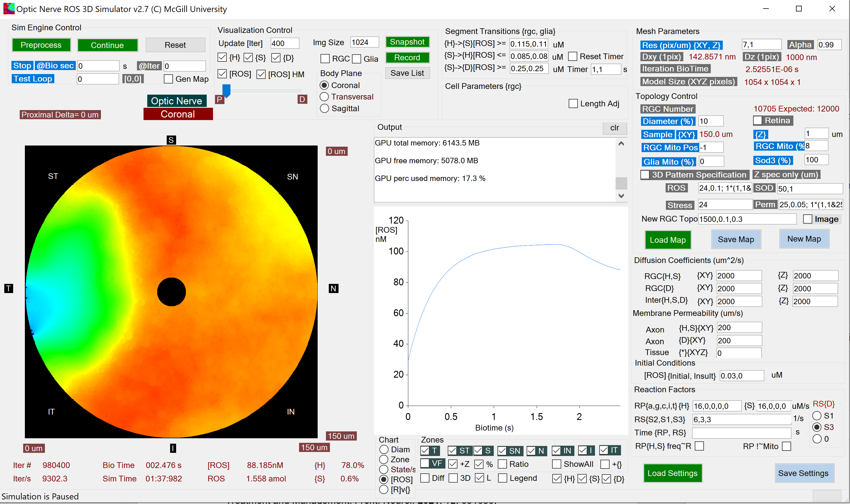Click Snapshot to capture the current view

click(407, 42)
